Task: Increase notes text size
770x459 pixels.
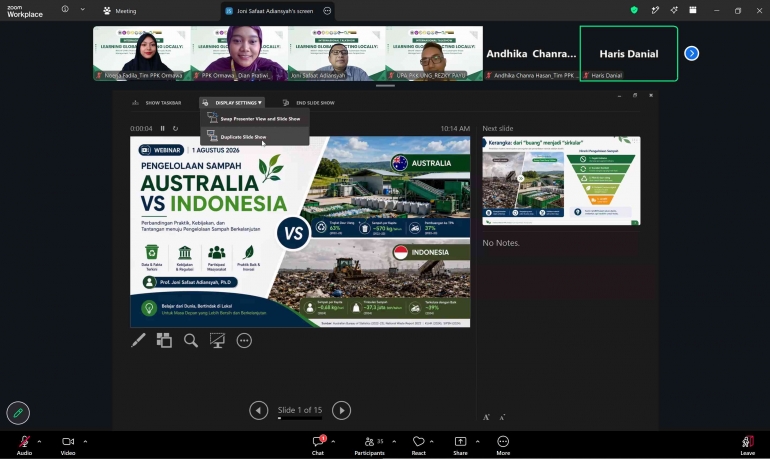Action: 486,417
